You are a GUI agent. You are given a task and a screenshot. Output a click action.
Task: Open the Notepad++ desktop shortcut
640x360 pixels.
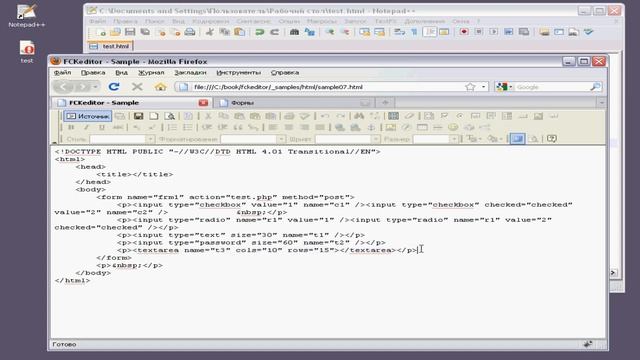(27, 16)
